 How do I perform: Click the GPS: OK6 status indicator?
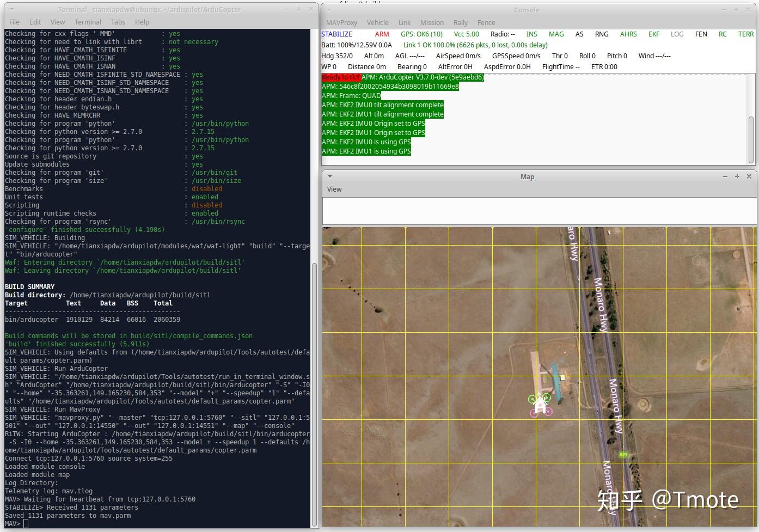(x=421, y=34)
